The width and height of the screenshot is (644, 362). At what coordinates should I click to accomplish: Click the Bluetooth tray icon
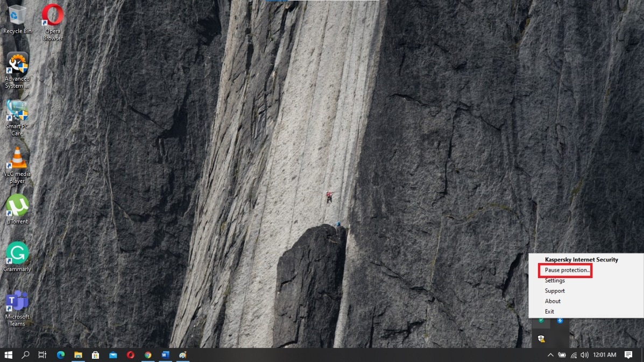(x=560, y=321)
